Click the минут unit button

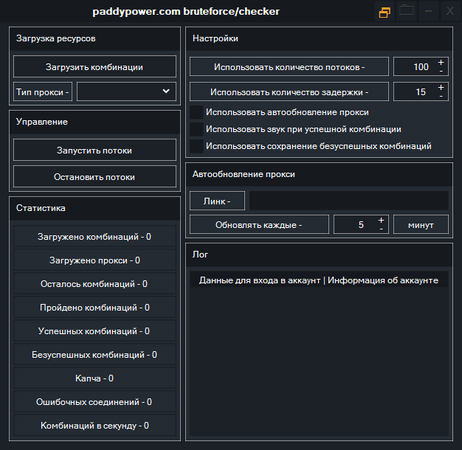point(421,225)
